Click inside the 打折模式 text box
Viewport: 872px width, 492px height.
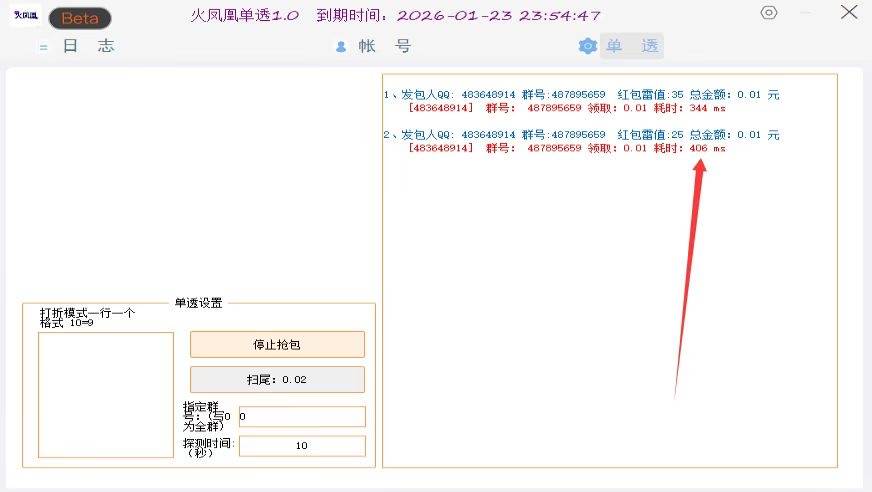tap(106, 395)
